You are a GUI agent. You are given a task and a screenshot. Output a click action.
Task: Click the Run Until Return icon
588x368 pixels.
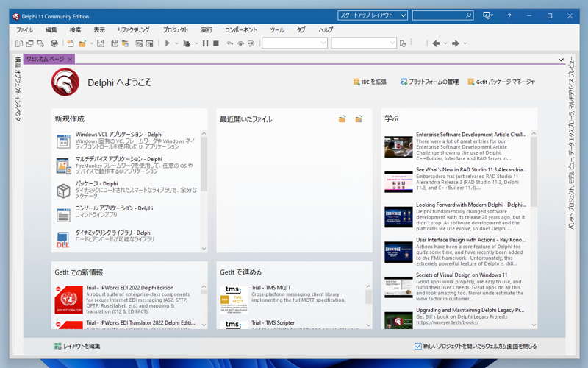(251, 43)
